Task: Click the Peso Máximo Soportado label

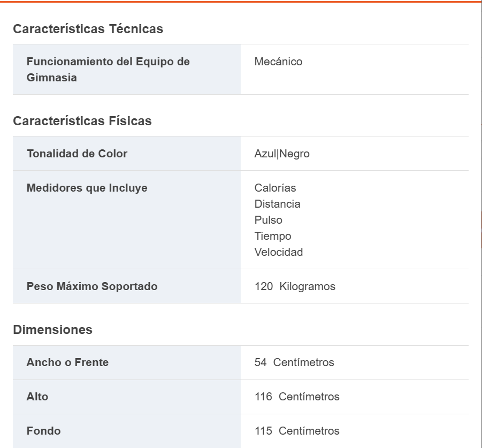Action: pyautogui.click(x=92, y=286)
